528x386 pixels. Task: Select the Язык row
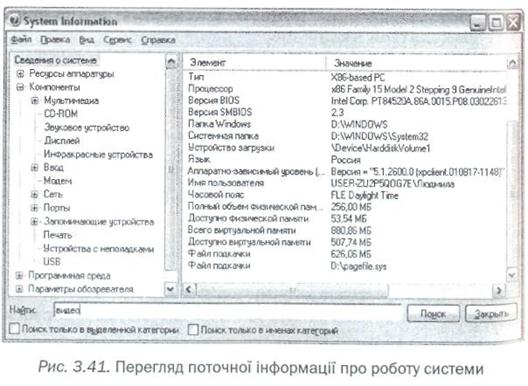347,159
